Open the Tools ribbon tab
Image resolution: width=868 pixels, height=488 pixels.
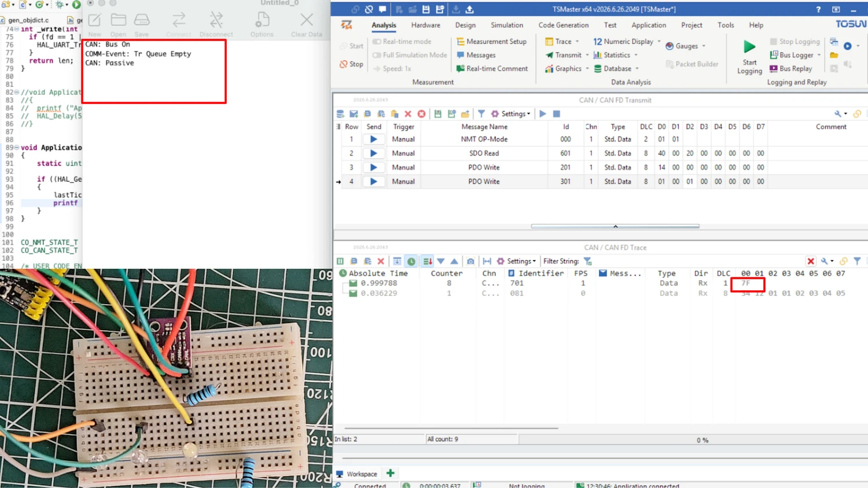coord(726,25)
